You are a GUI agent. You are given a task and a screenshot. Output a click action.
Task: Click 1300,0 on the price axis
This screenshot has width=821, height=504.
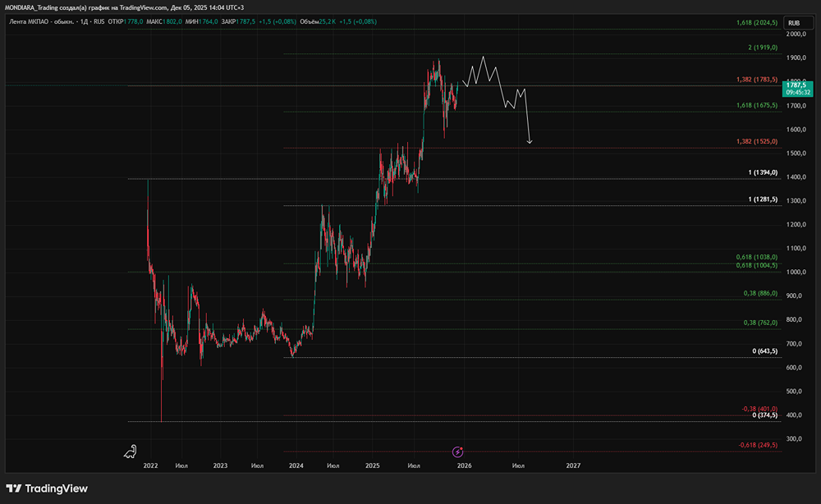796,201
